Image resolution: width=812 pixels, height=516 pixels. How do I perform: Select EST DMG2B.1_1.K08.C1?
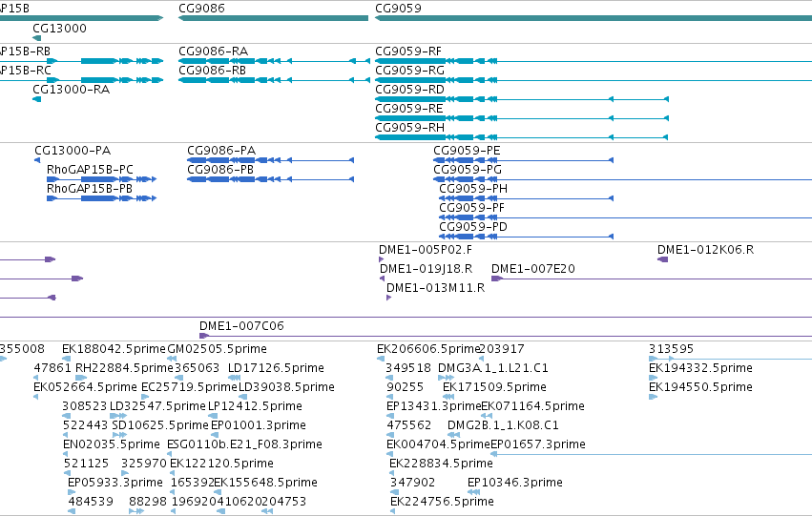504,425
